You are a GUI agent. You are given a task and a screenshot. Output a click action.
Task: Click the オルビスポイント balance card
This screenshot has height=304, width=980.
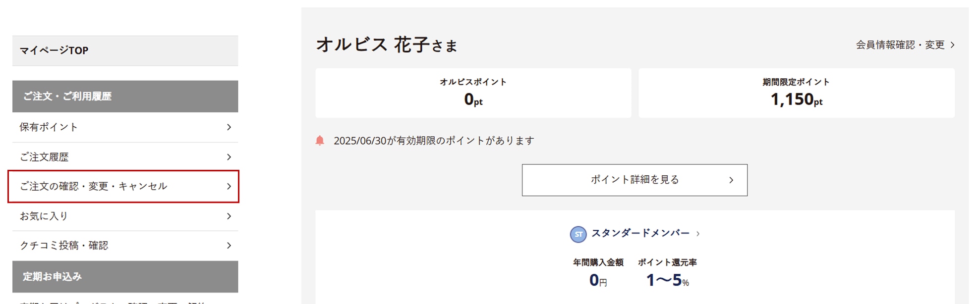(x=473, y=93)
